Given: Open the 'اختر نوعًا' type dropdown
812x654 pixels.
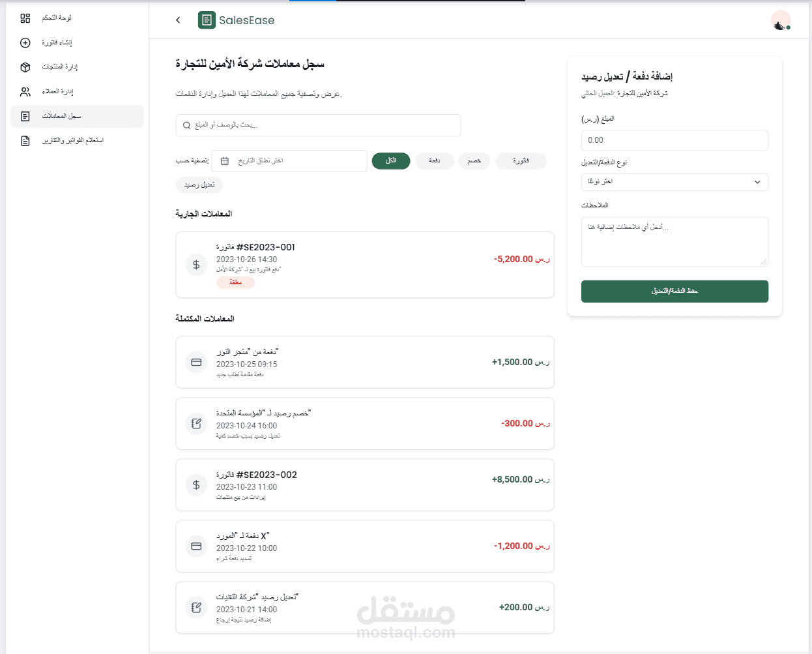Looking at the screenshot, I should 674,182.
